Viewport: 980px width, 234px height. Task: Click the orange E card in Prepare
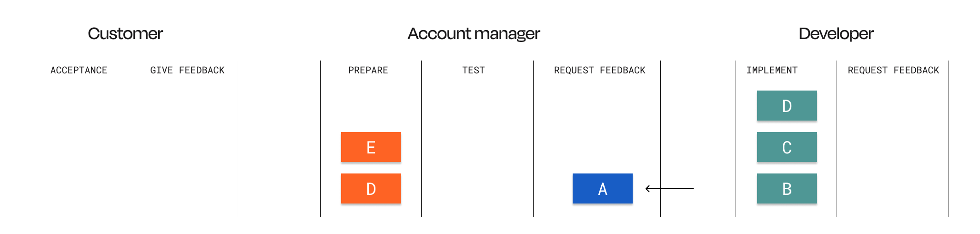click(371, 147)
